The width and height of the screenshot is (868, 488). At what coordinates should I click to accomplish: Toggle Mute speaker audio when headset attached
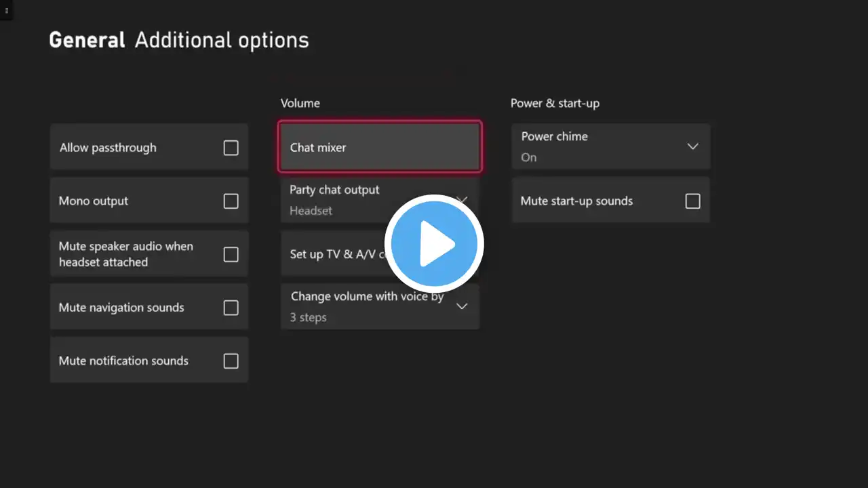(231, 254)
